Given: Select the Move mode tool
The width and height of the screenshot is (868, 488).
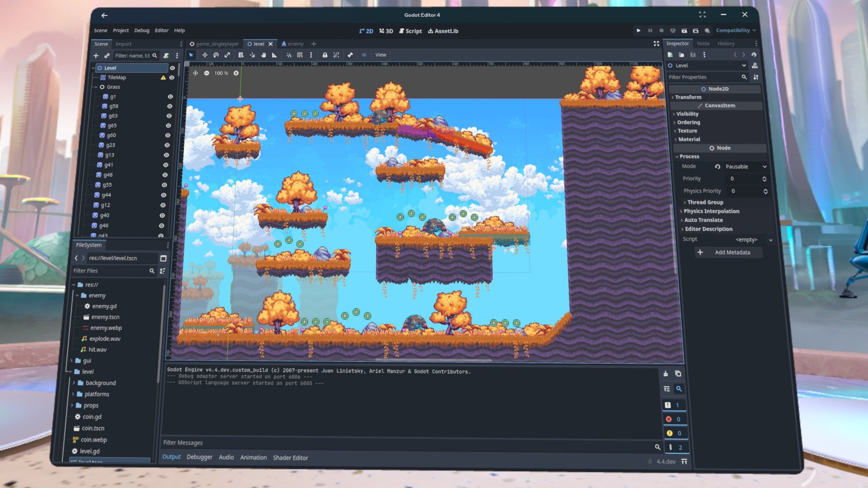Looking at the screenshot, I should coord(205,55).
